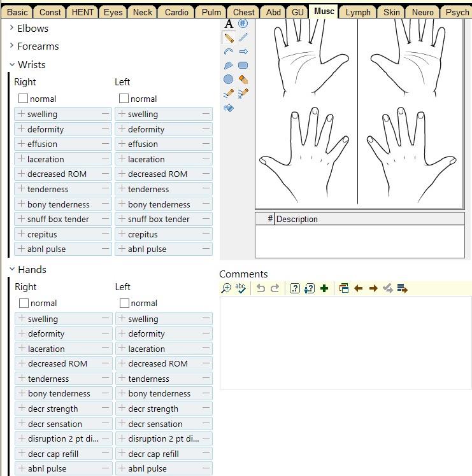Check normal for Right wrist

tap(24, 99)
